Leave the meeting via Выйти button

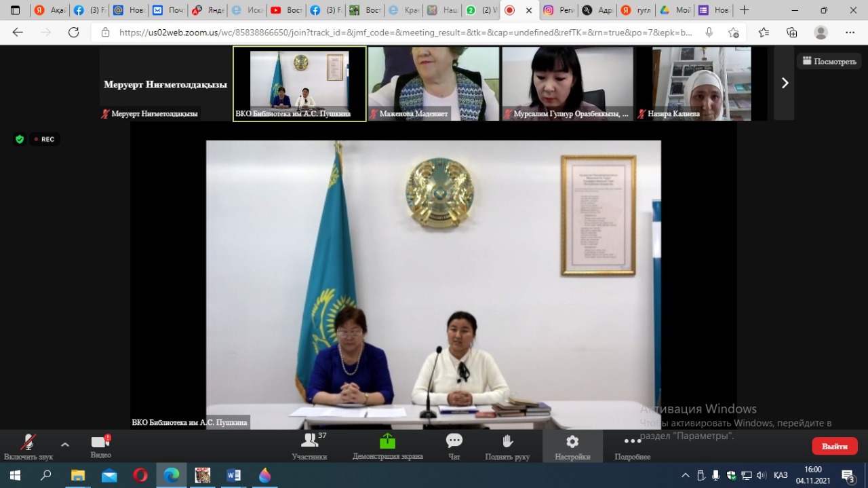tap(835, 446)
